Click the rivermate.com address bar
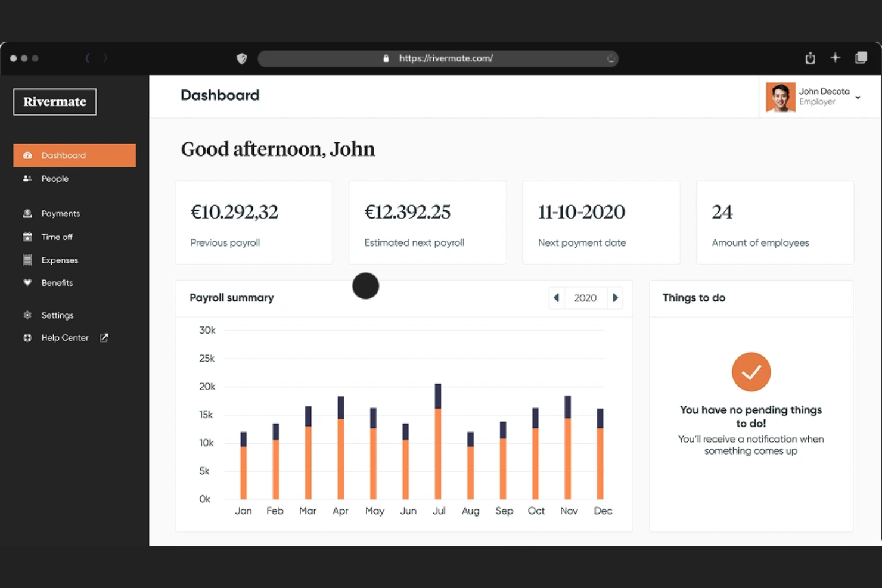 pyautogui.click(x=439, y=58)
